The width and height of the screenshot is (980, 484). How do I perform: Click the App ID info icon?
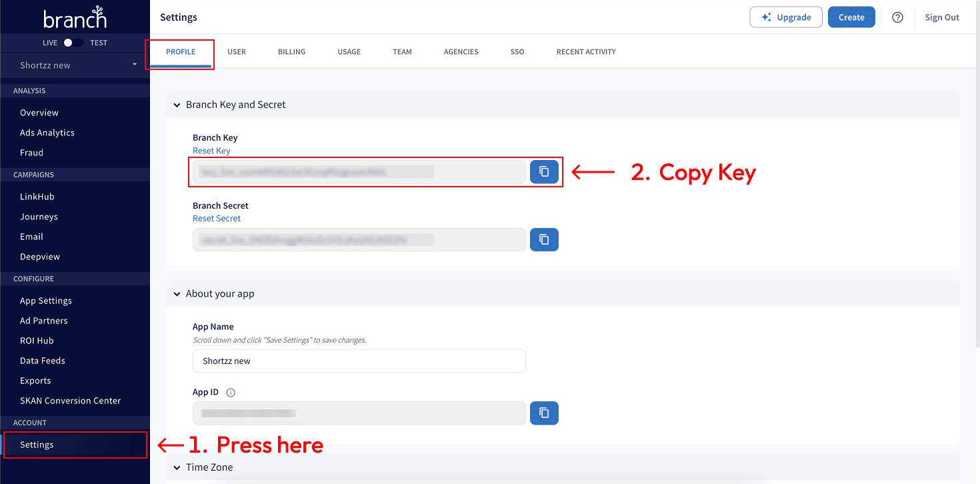pyautogui.click(x=231, y=393)
